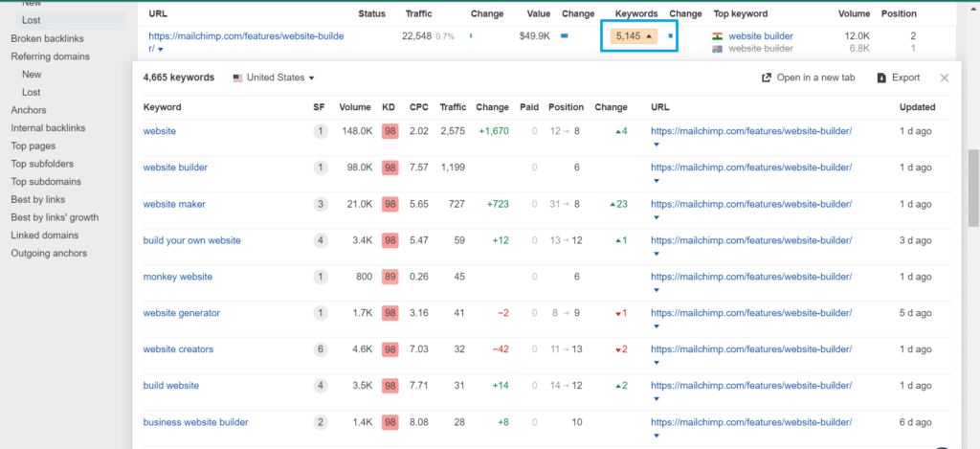Open the 'website generator' keyword link
The image size is (980, 449).
pos(181,313)
